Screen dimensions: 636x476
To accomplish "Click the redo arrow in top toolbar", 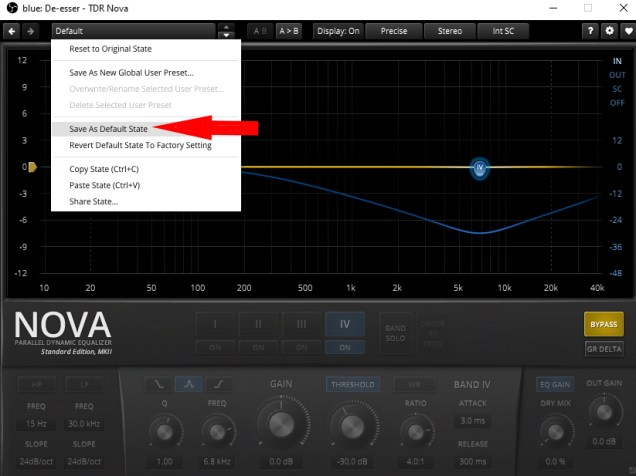I will pyautogui.click(x=30, y=31).
